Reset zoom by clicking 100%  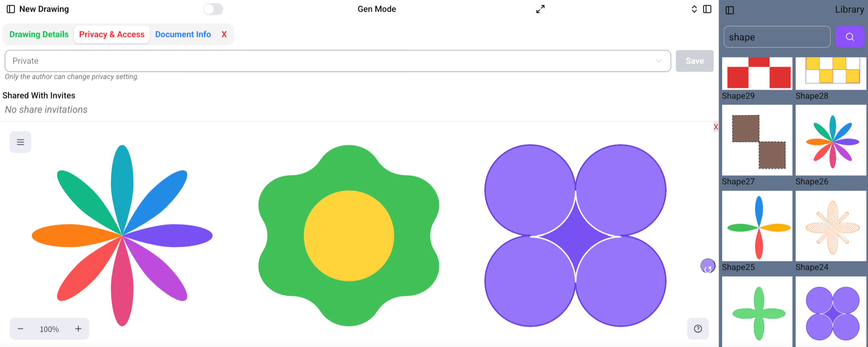(x=49, y=329)
